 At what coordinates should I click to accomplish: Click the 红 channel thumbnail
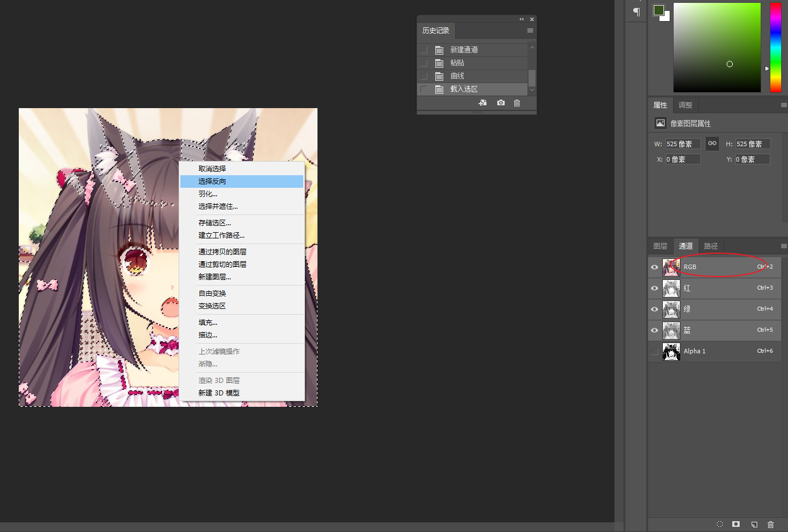[671, 288]
